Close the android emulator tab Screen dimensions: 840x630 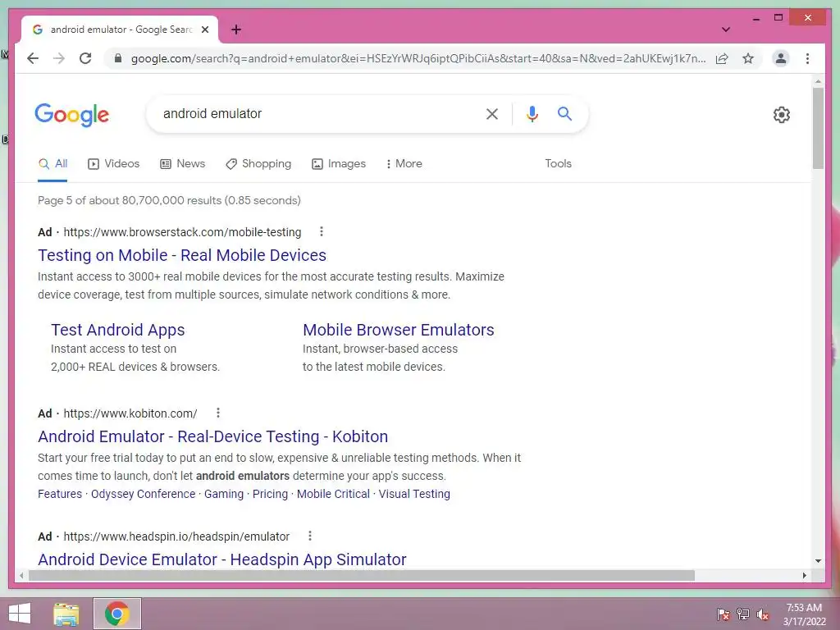click(x=204, y=30)
